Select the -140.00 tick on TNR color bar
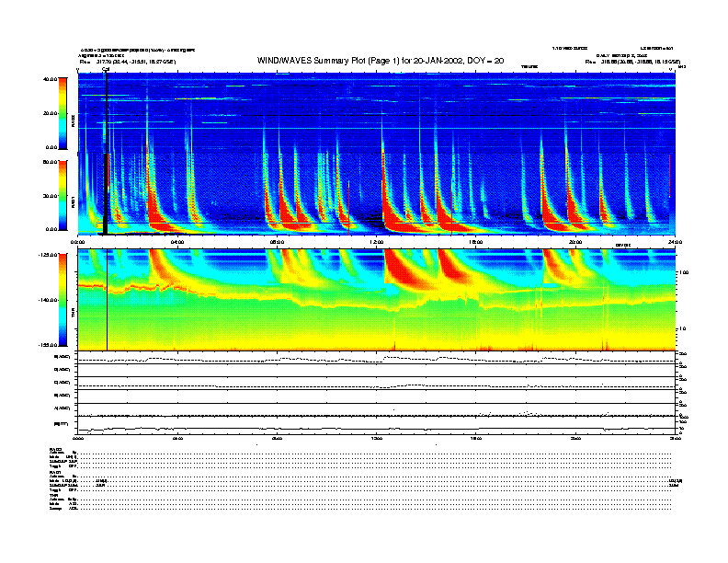Screen dimensions: 728x563 click(48, 300)
